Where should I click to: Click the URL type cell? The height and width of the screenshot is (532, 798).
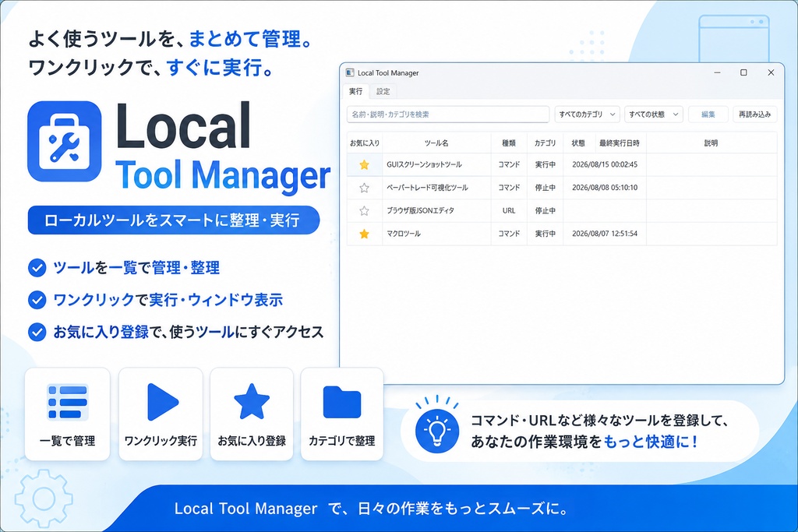pos(509,210)
